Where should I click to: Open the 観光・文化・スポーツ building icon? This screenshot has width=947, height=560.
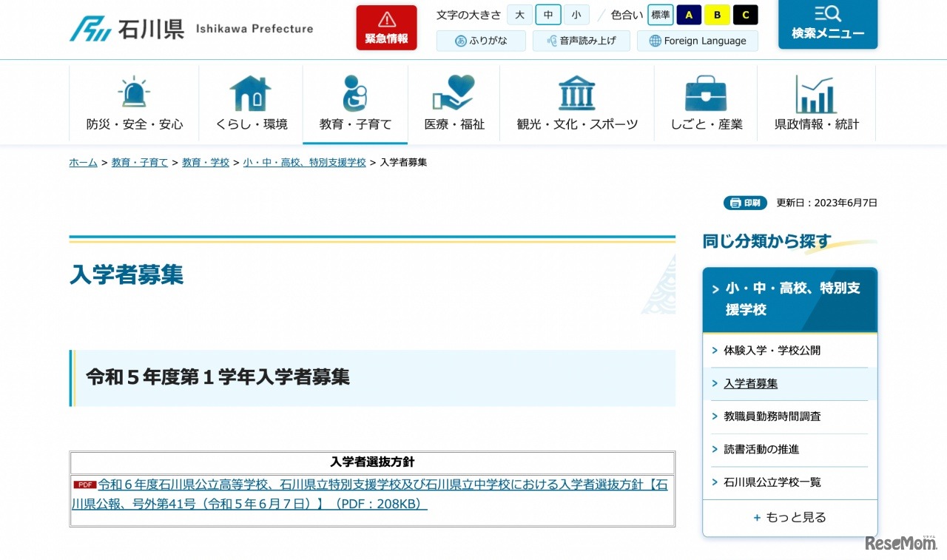pyautogui.click(x=576, y=92)
